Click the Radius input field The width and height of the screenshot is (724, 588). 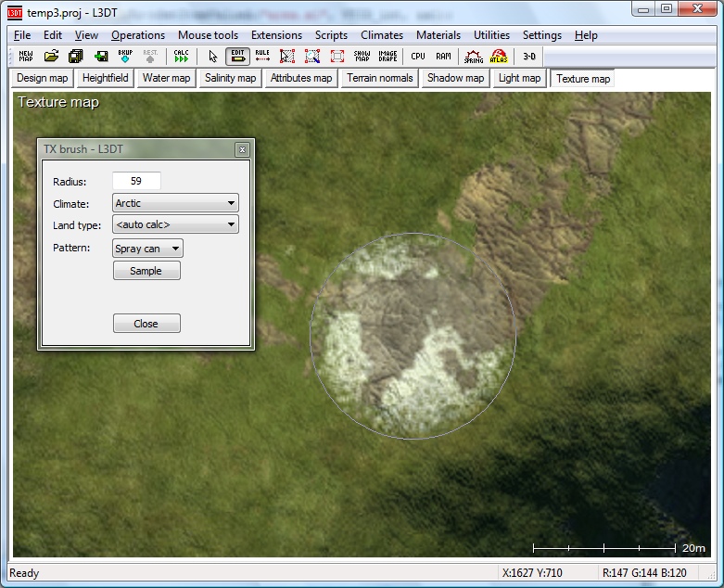[x=136, y=182]
